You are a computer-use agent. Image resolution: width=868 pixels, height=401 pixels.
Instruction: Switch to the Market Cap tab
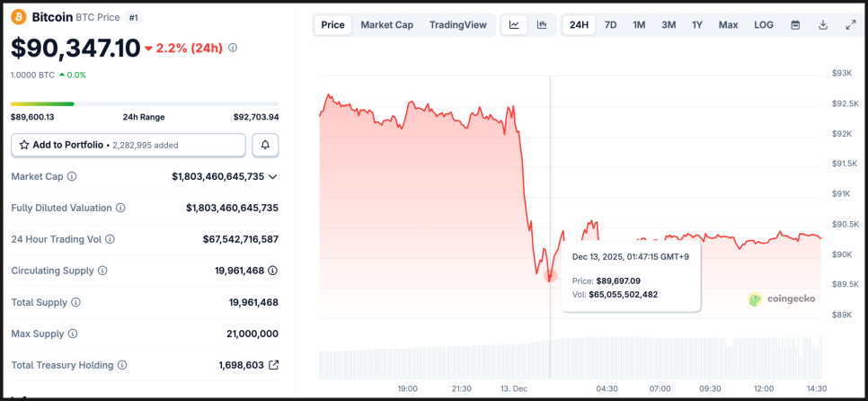(387, 25)
